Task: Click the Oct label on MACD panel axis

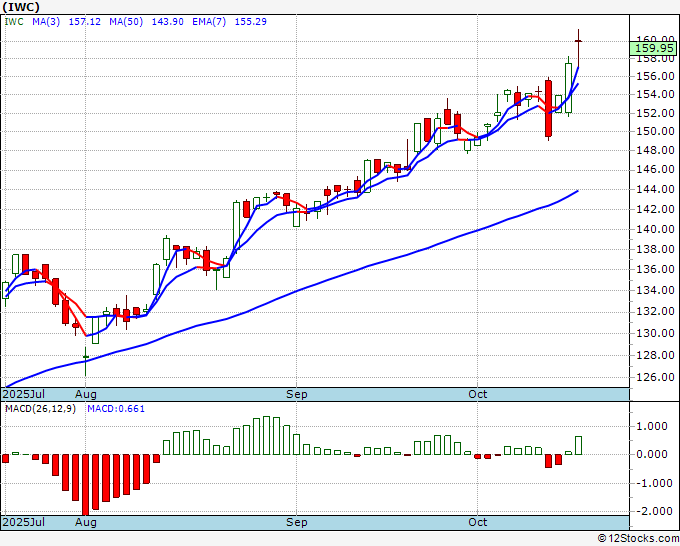Action: pos(477,522)
